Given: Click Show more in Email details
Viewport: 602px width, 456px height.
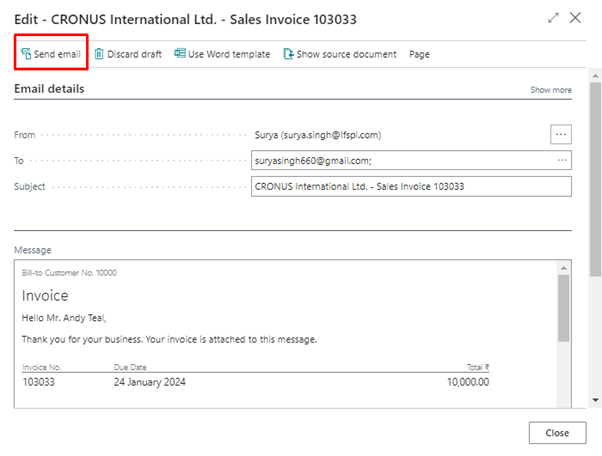Looking at the screenshot, I should click(551, 90).
